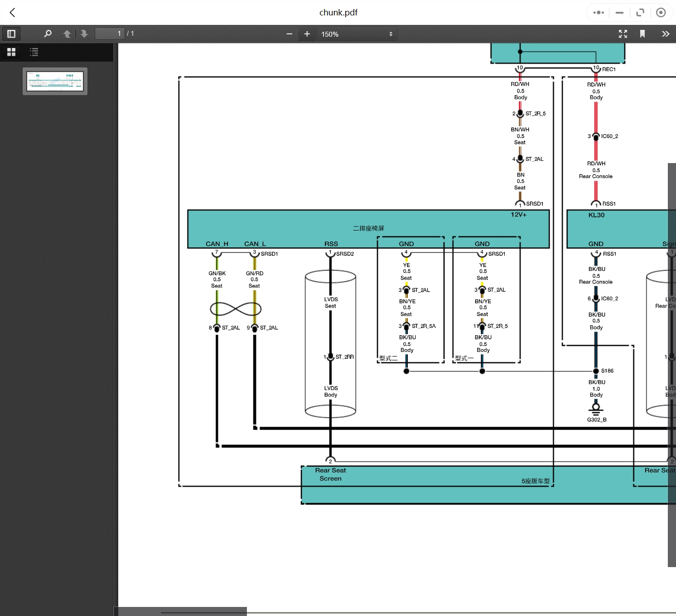Select the page 1 thumbnail

click(55, 82)
